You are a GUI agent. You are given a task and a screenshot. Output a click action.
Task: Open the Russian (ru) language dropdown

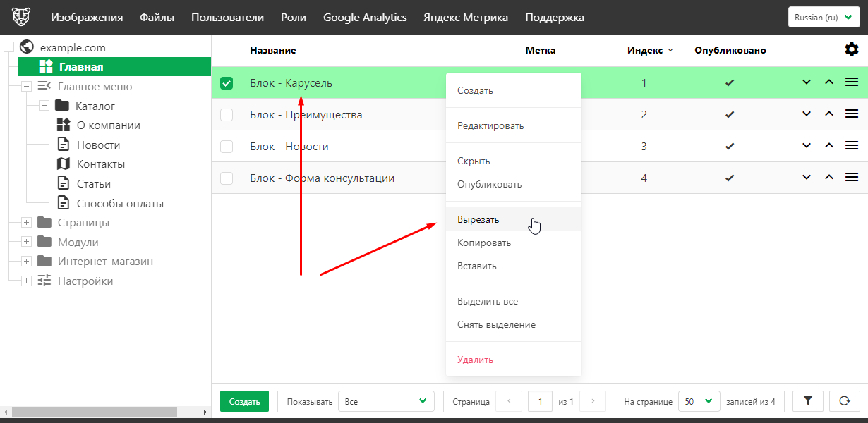tap(824, 18)
